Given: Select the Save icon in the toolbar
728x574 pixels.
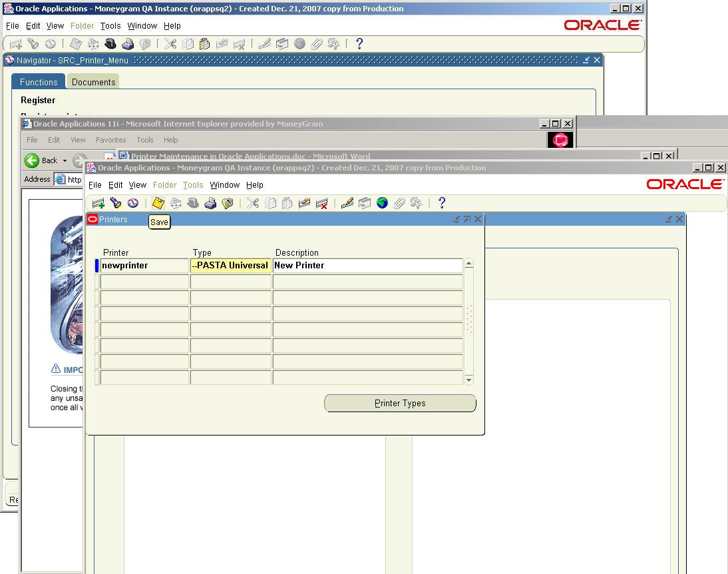Looking at the screenshot, I should 158,203.
